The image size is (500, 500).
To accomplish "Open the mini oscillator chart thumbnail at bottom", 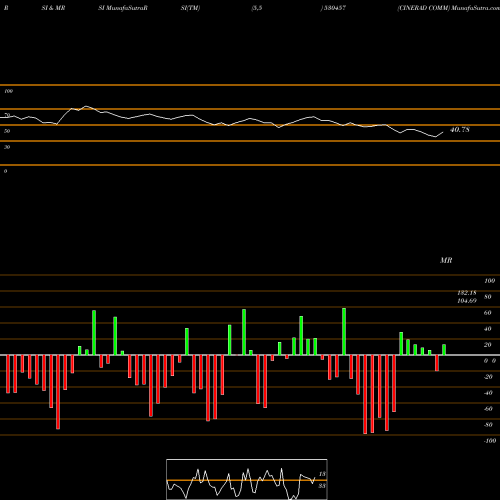I will (x=247, y=479).
